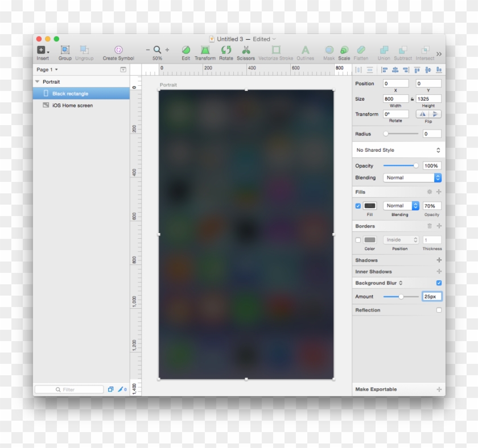The width and height of the screenshot is (478, 448).
Task: Click the Edit toolbar icon
Action: [x=186, y=50]
